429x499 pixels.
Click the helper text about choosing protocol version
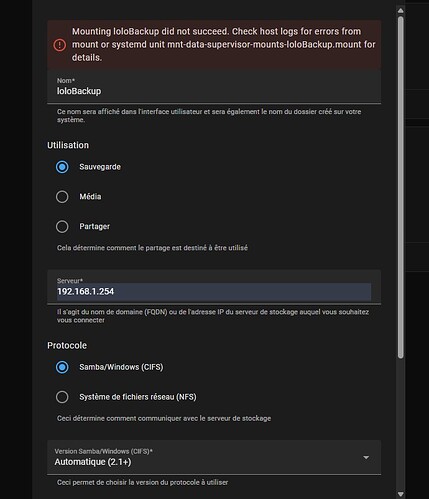142,482
